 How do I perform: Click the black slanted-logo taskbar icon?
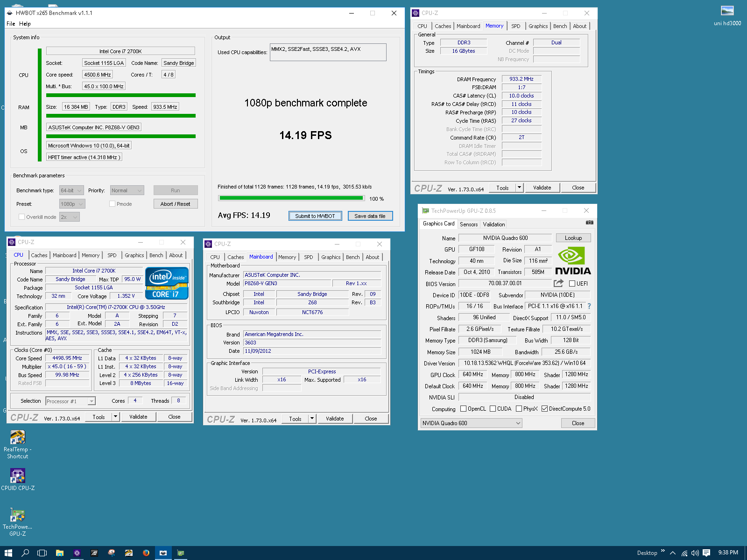point(94,553)
